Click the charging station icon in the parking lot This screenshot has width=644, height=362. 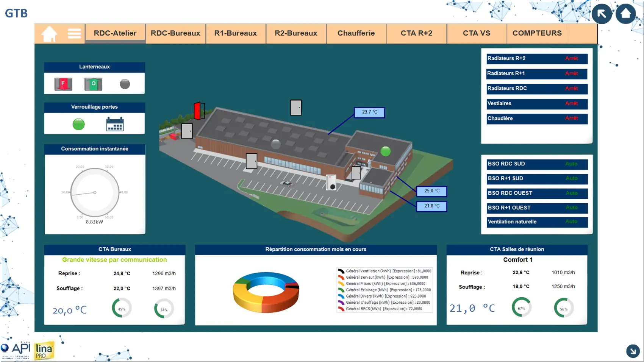coord(331,182)
